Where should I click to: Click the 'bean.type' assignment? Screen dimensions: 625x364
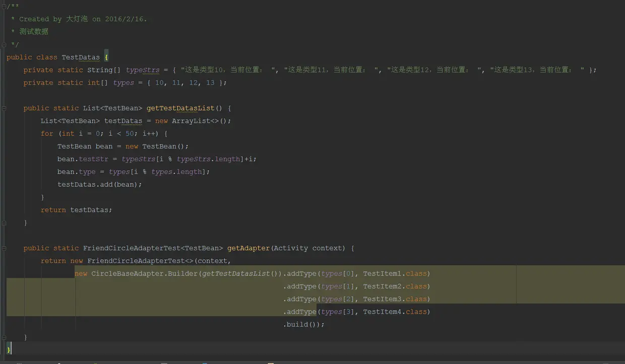[x=134, y=172]
